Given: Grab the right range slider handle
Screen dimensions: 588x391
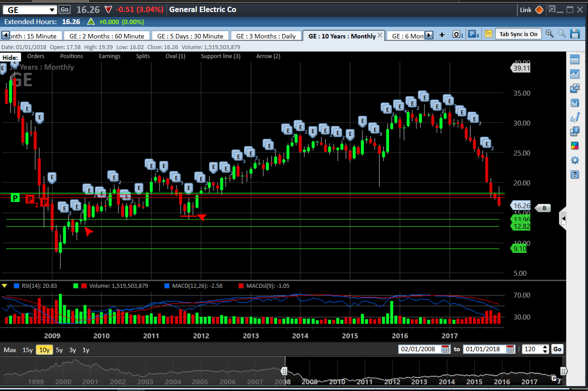Looking at the screenshot, I should pyautogui.click(x=563, y=371).
